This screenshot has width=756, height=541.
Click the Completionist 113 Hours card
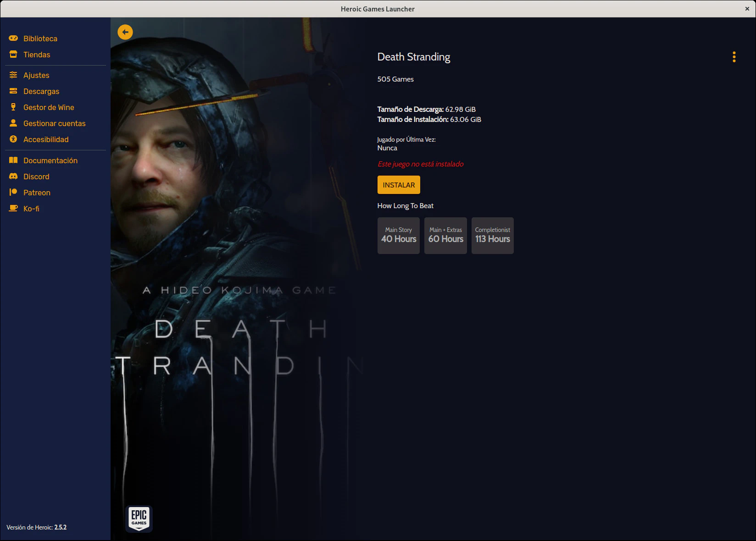tap(492, 236)
